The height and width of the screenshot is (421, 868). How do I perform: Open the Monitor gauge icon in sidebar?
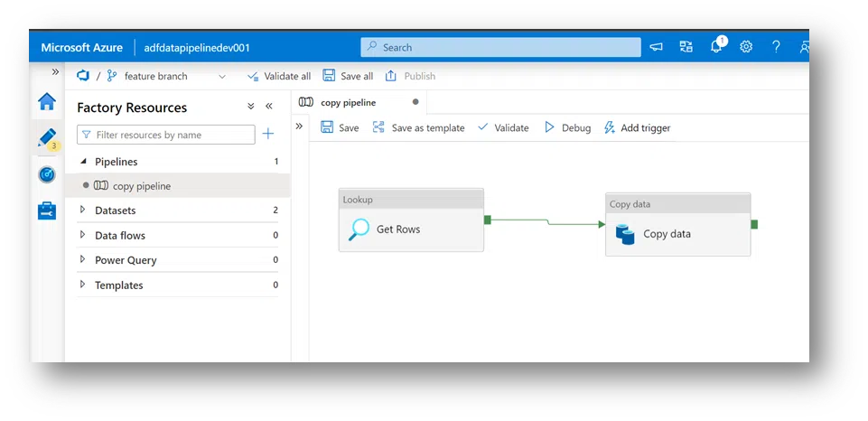coord(46,174)
